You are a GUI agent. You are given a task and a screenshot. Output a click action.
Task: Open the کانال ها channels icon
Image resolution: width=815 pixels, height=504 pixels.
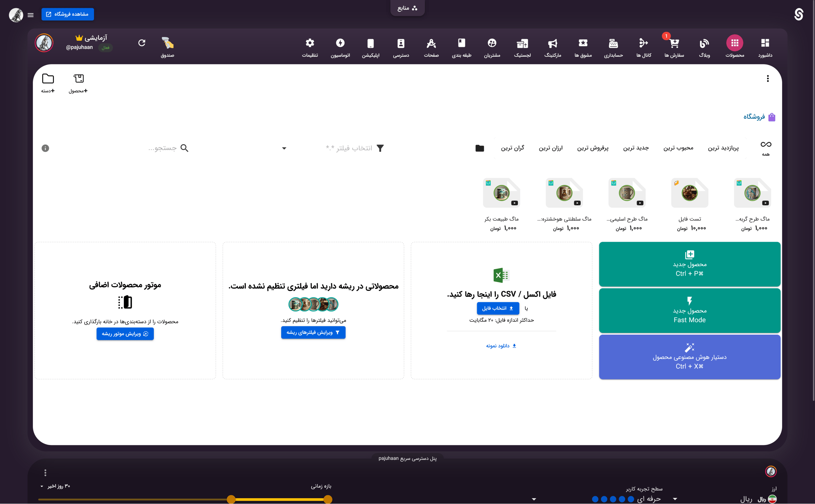[644, 47]
